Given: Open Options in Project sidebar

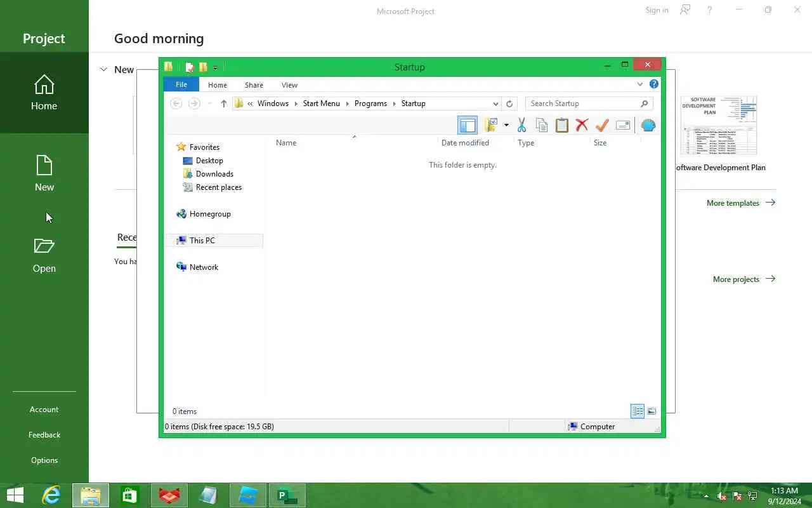Looking at the screenshot, I should coord(44,460).
